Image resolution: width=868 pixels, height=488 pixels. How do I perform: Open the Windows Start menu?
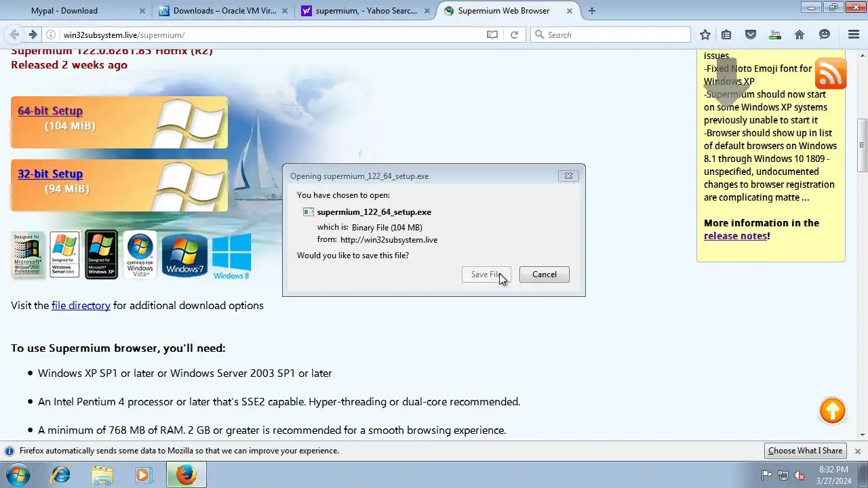(18, 474)
